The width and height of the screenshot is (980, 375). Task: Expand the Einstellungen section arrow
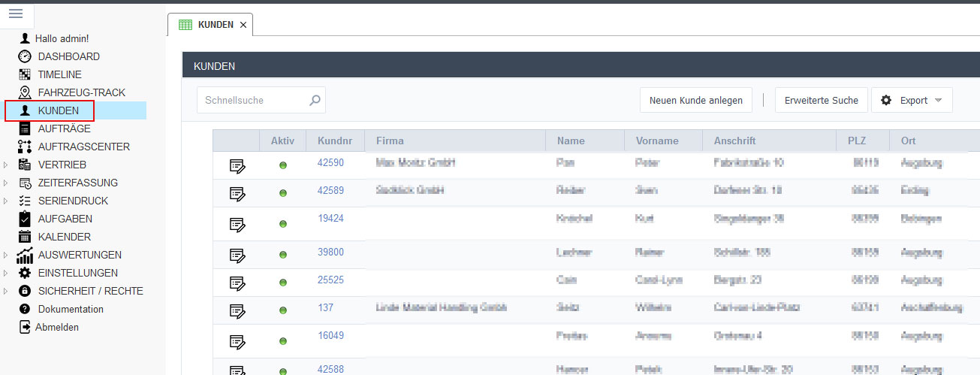pyautogui.click(x=6, y=273)
